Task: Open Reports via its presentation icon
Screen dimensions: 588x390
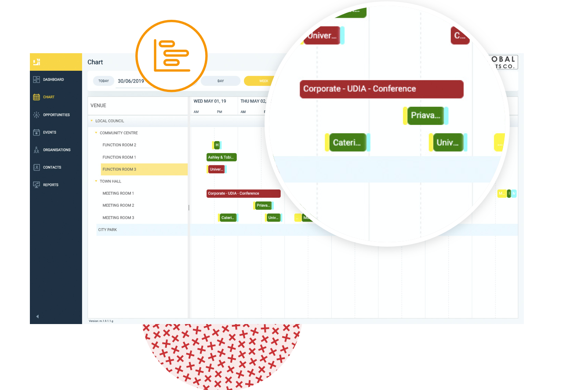Action: [x=37, y=185]
